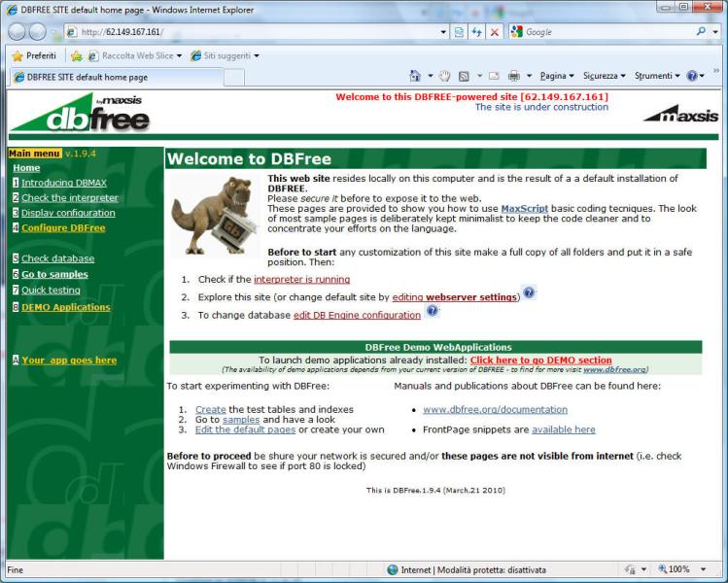
Task: Click the compatibility view icon
Action: click(459, 32)
